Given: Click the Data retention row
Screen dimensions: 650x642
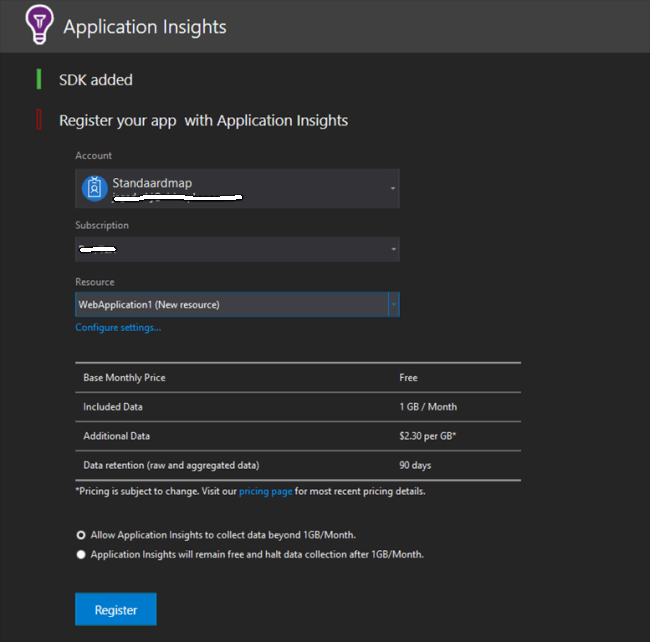Looking at the screenshot, I should pyautogui.click(x=297, y=465).
